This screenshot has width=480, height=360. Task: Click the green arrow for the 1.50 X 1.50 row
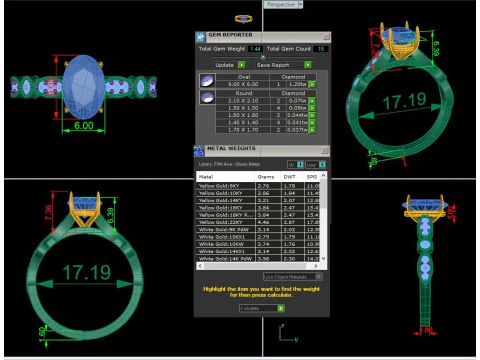[312, 108]
